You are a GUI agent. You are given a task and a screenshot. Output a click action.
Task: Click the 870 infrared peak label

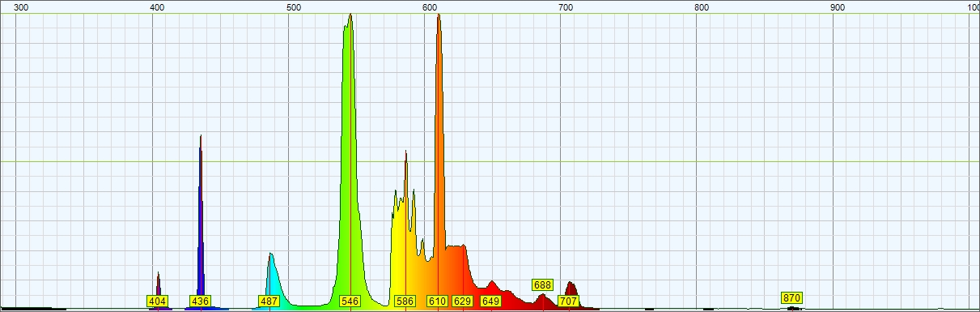point(791,297)
